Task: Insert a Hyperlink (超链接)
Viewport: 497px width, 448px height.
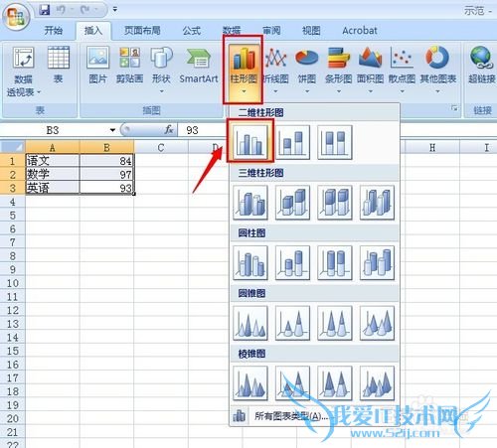Action: click(x=481, y=65)
